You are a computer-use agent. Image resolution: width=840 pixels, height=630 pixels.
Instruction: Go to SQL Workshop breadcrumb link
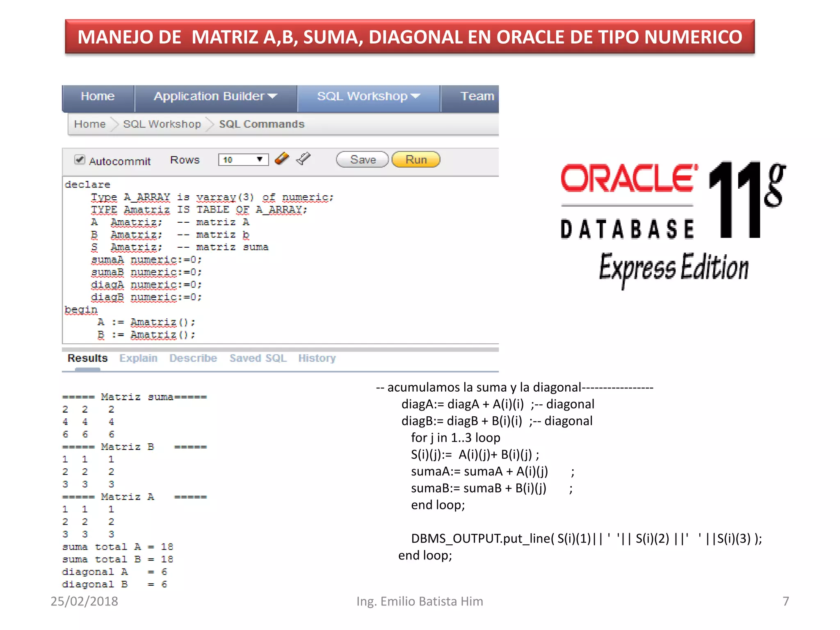click(162, 124)
